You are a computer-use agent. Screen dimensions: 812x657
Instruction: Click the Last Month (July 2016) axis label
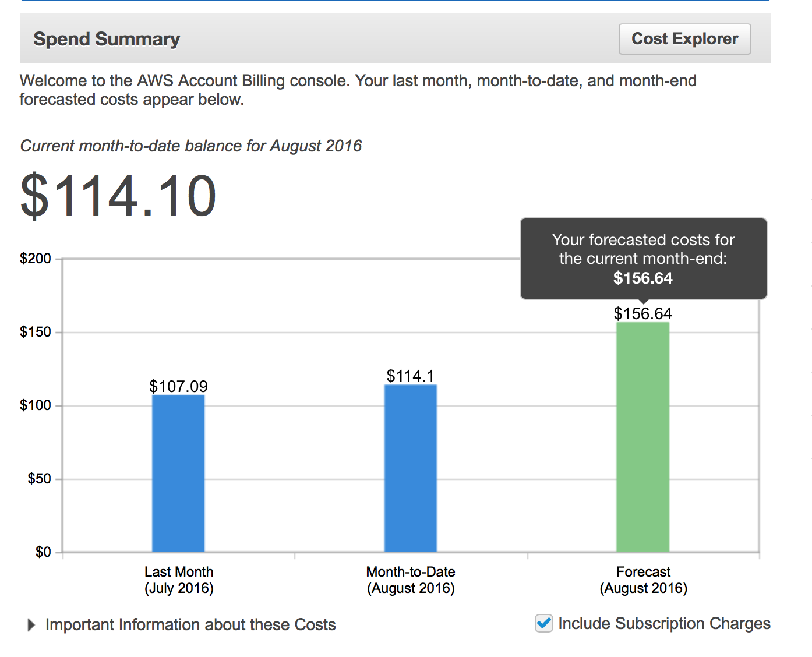pyautogui.click(x=179, y=580)
